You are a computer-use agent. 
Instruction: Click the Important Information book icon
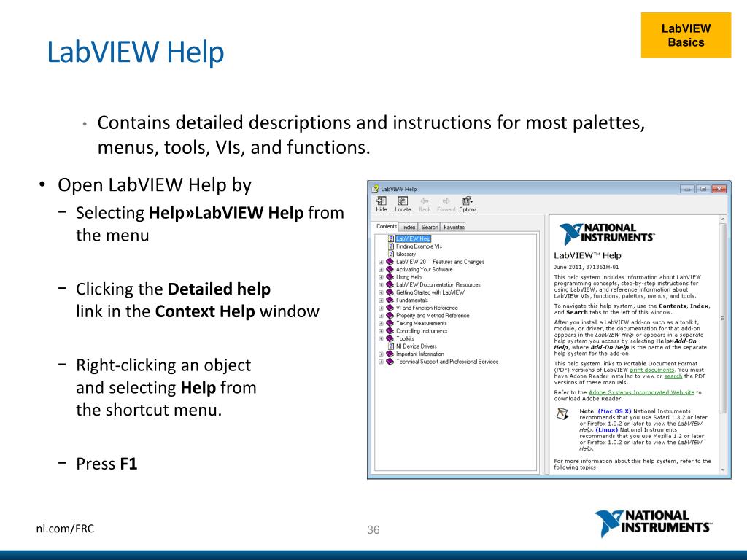(x=390, y=354)
